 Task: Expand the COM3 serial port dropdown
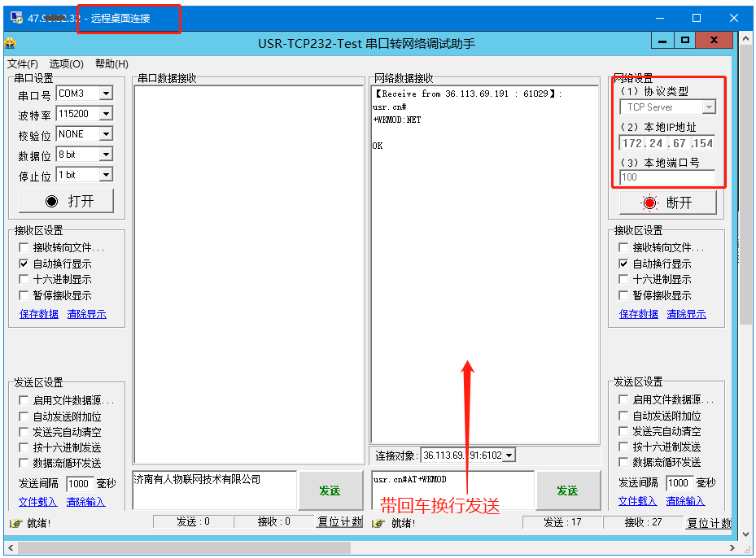click(x=106, y=93)
